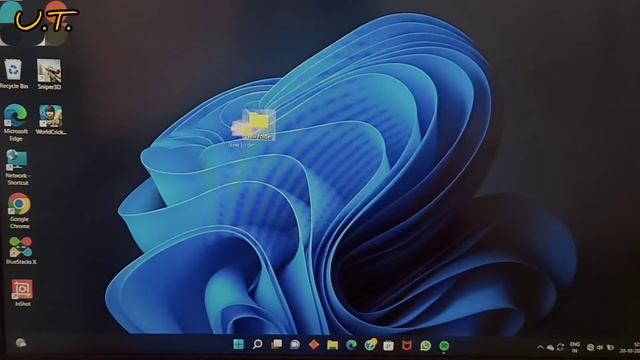The height and width of the screenshot is (360, 640).
Task: Launch Microsoft Edge from the taskbar
Action: coord(351,345)
